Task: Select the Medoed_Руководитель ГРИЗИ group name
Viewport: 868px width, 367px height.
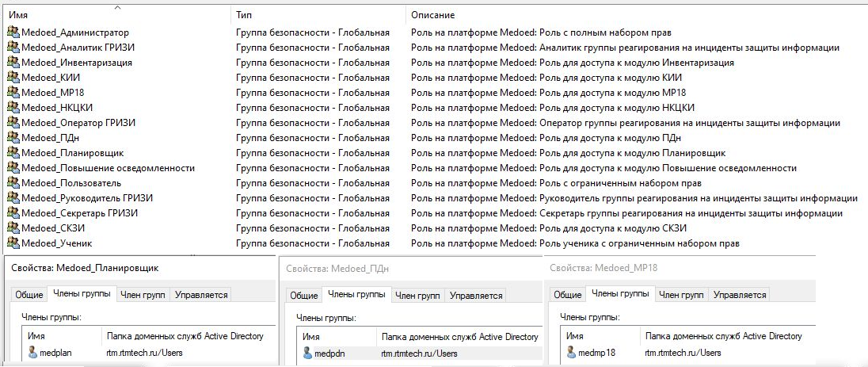Action: click(87, 198)
